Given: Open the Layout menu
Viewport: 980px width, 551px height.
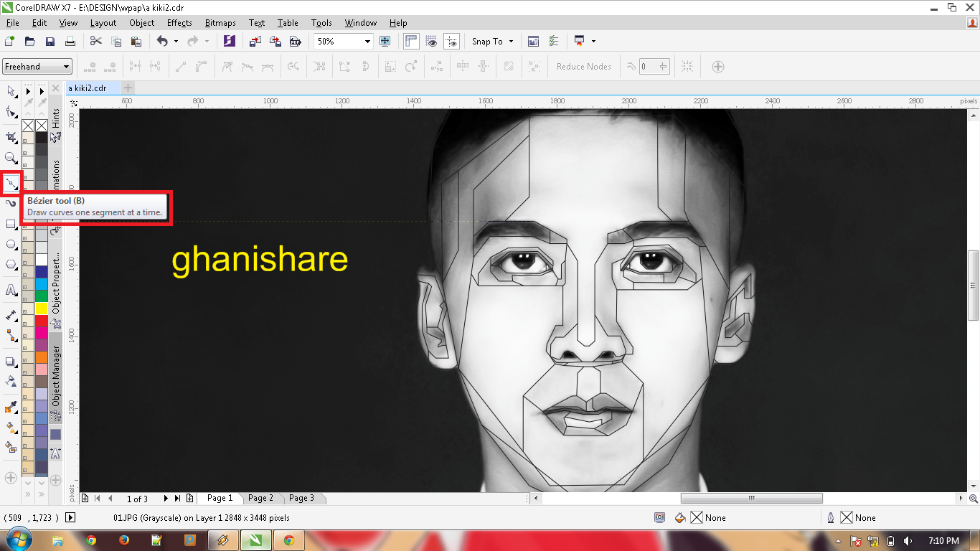Looking at the screenshot, I should (x=103, y=23).
